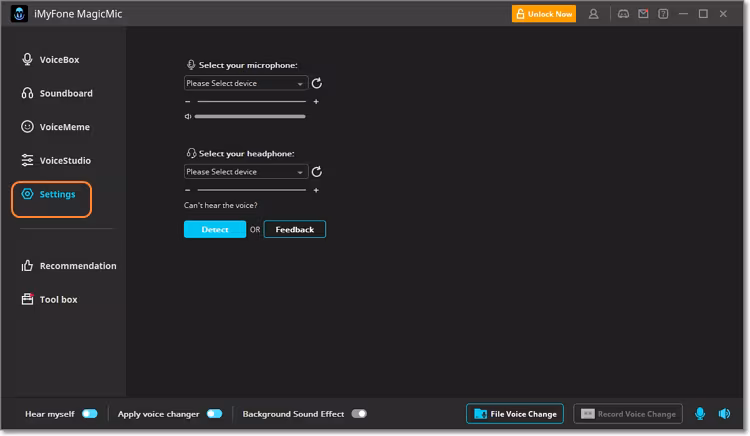
Task: Open the user account icon
Action: [594, 14]
